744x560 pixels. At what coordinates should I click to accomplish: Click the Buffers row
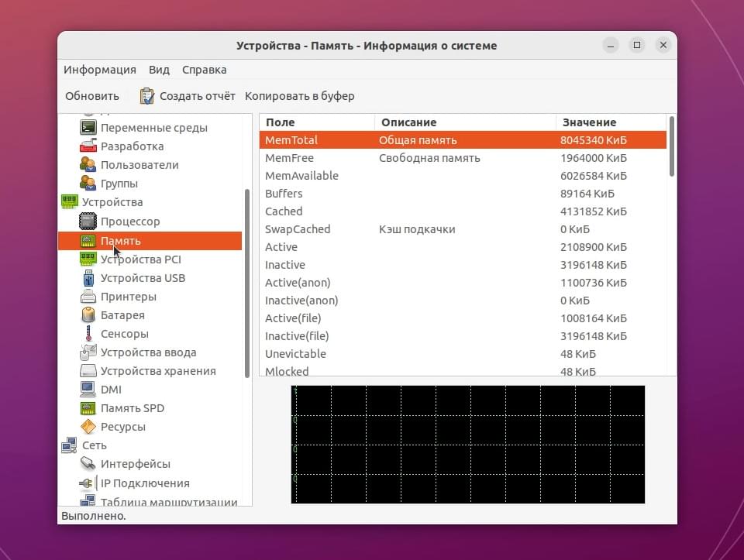pos(463,194)
